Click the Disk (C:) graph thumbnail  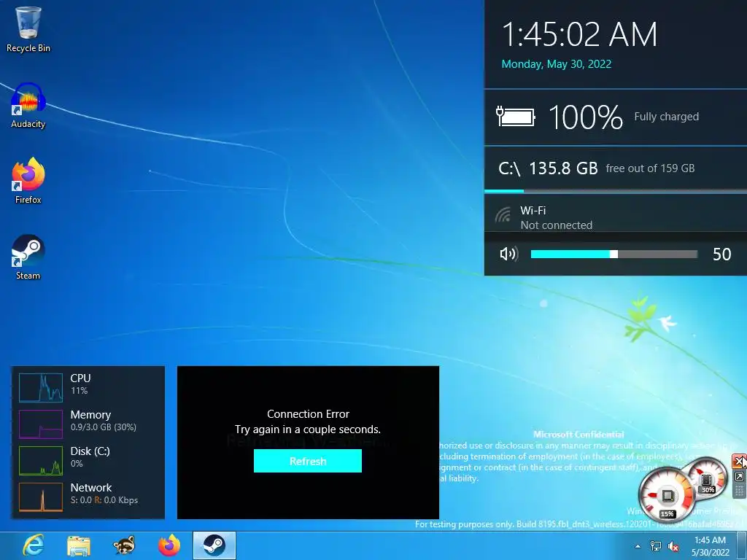point(41,461)
